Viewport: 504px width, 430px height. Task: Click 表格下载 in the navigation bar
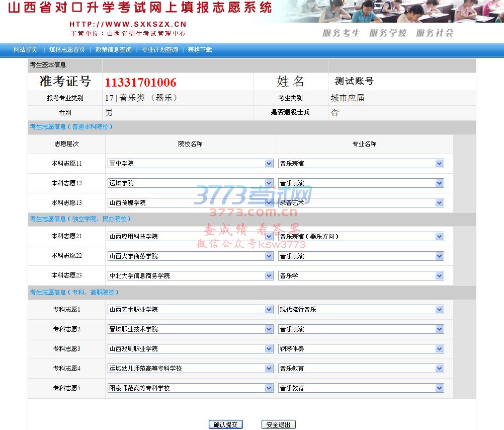tap(200, 50)
